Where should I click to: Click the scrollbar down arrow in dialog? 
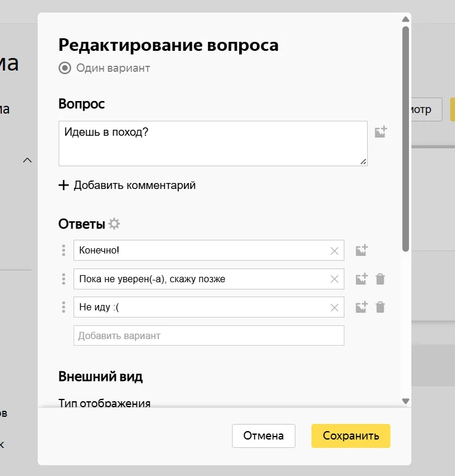[405, 401]
